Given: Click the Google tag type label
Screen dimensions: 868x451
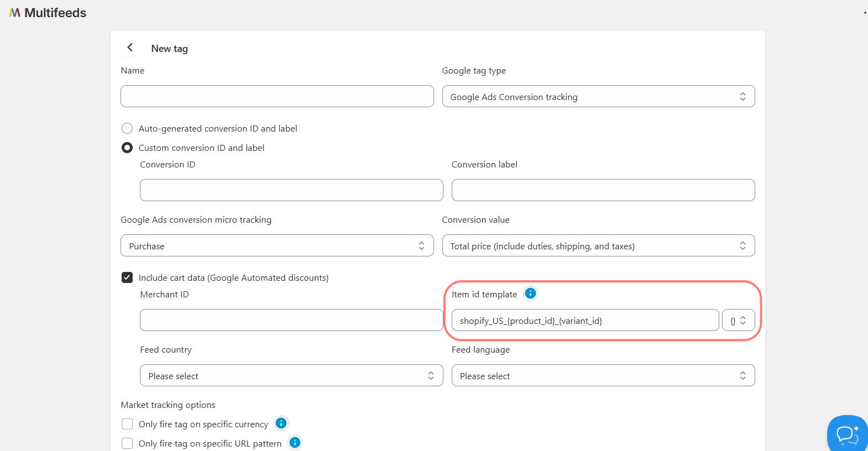Looking at the screenshot, I should tap(474, 71).
